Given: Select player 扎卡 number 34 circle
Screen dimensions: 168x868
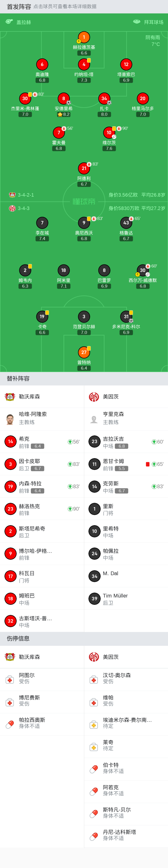Looking at the screenshot, I should (x=104, y=99).
